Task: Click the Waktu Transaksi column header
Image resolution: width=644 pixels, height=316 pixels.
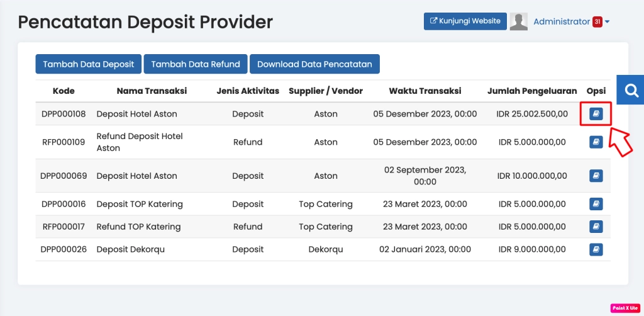Action: pyautogui.click(x=425, y=91)
